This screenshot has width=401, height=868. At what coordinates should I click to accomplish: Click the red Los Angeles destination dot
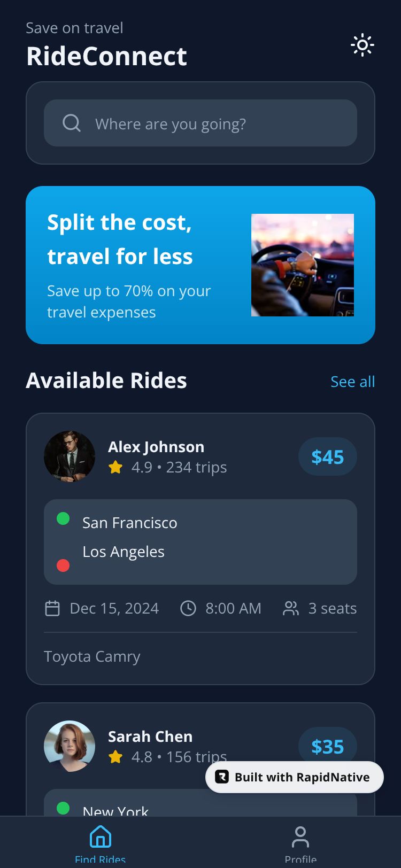[x=63, y=565]
